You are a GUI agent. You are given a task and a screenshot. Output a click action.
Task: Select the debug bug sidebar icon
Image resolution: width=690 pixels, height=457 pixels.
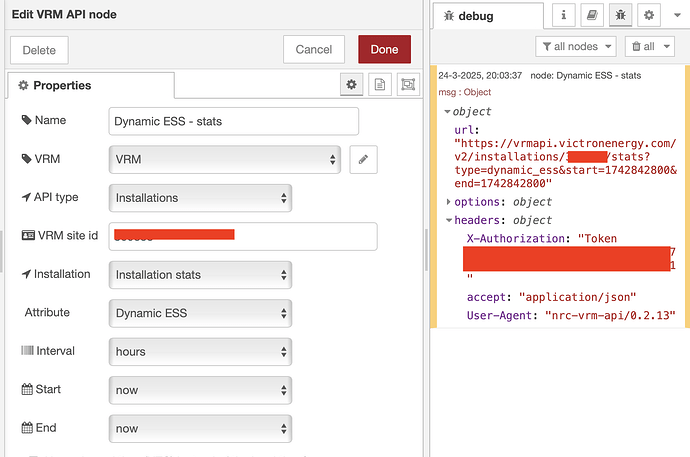(621, 16)
